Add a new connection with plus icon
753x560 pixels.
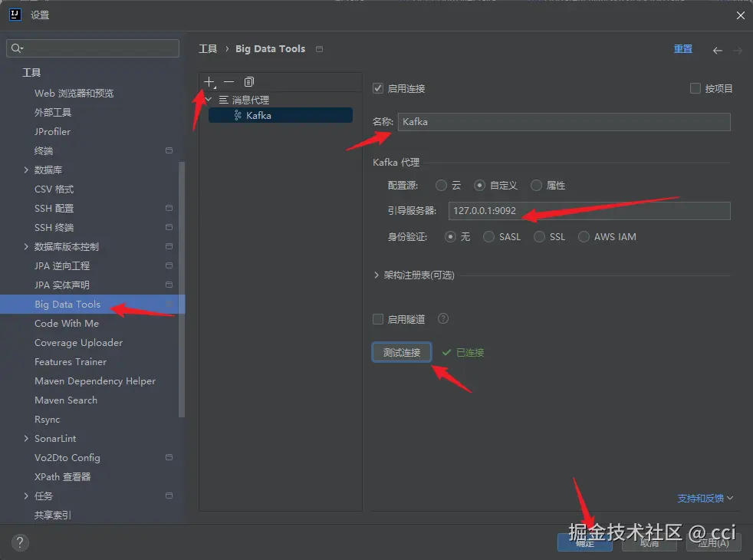click(x=209, y=82)
